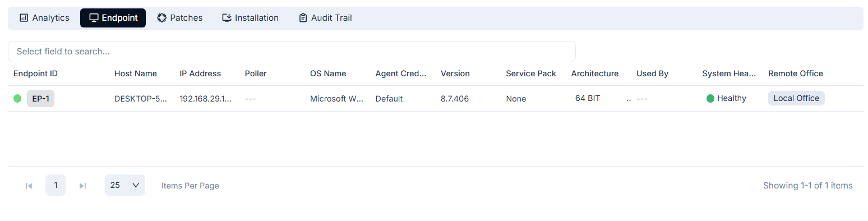Click version value 8.7.406
Screen dimensions: 868x221
(455, 99)
